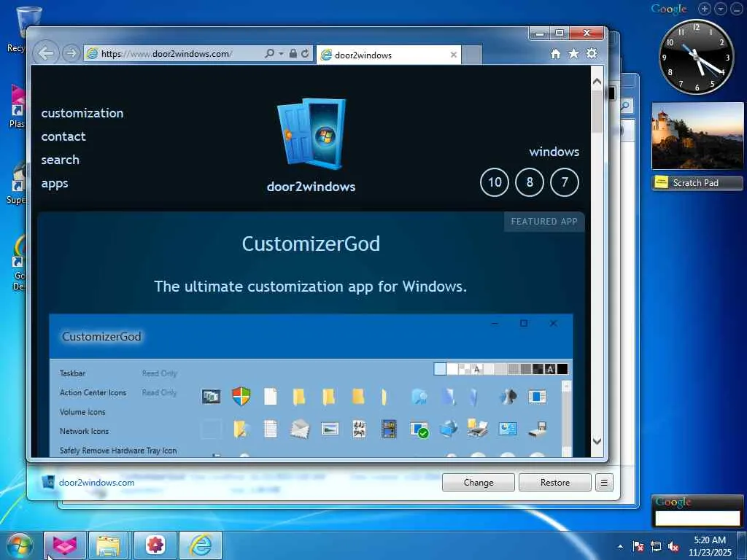Image resolution: width=747 pixels, height=560 pixels.
Task: Click the page scrollbar up arrow
Action: pyautogui.click(x=597, y=82)
